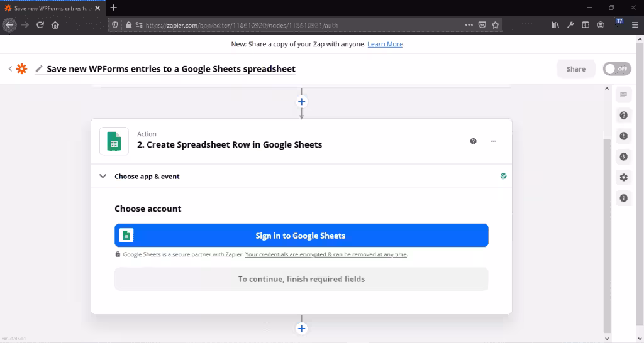Add a step above the action

[x=301, y=102]
